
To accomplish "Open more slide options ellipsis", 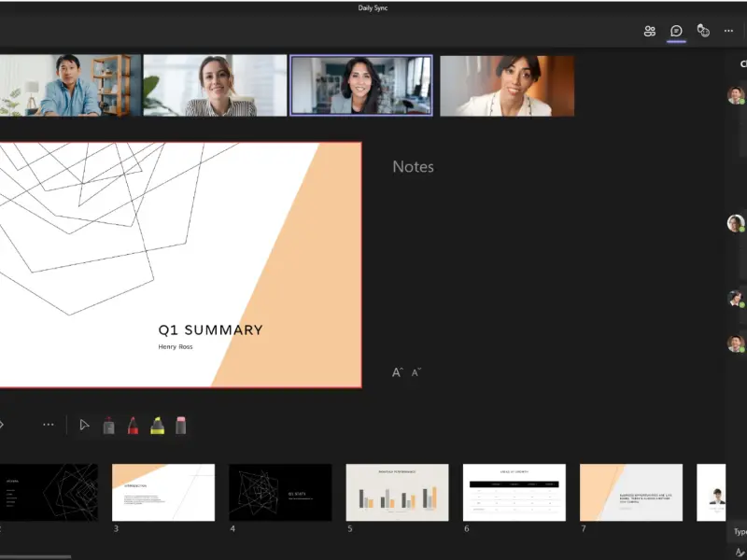I will coord(49,425).
